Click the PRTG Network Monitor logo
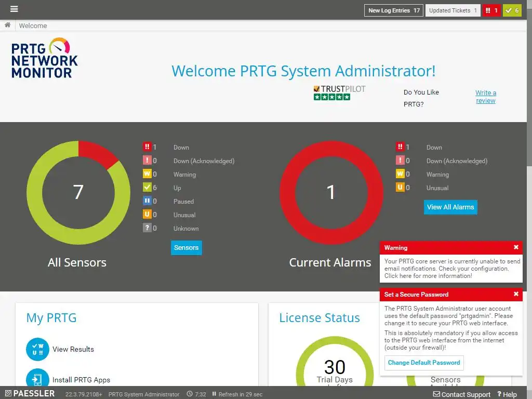 click(45, 58)
